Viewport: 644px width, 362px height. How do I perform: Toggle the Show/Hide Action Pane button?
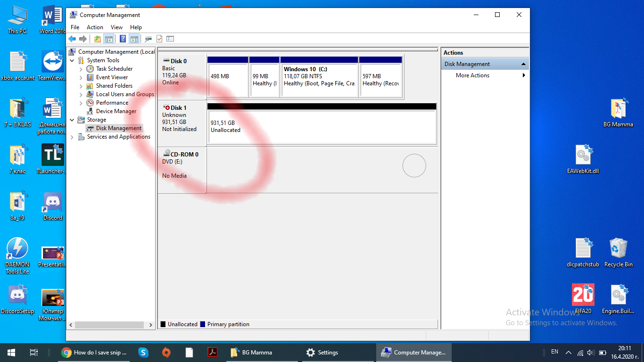point(134,39)
